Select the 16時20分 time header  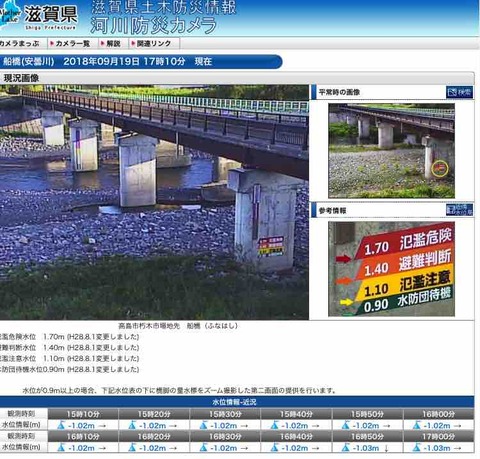click(x=154, y=436)
